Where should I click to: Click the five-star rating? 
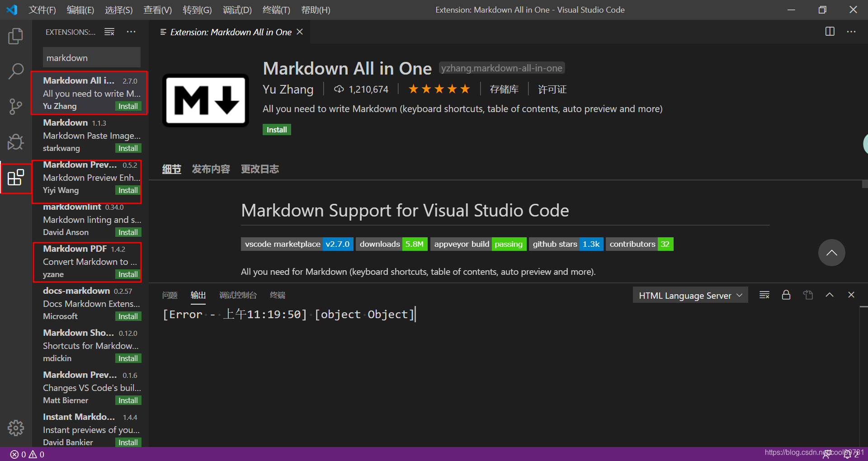click(x=439, y=89)
